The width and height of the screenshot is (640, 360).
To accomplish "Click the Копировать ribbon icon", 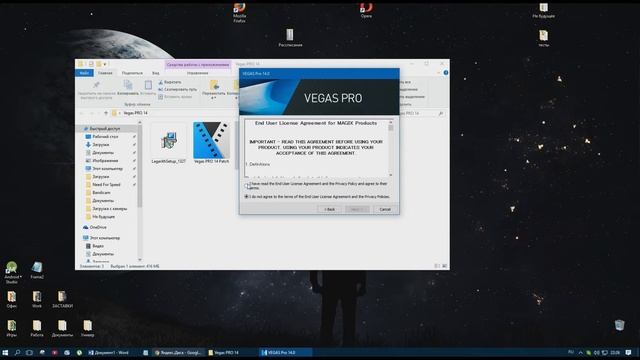I will click(128, 88).
